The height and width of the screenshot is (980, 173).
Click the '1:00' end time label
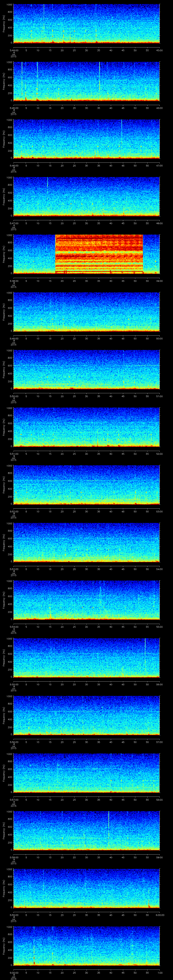(x=160, y=972)
